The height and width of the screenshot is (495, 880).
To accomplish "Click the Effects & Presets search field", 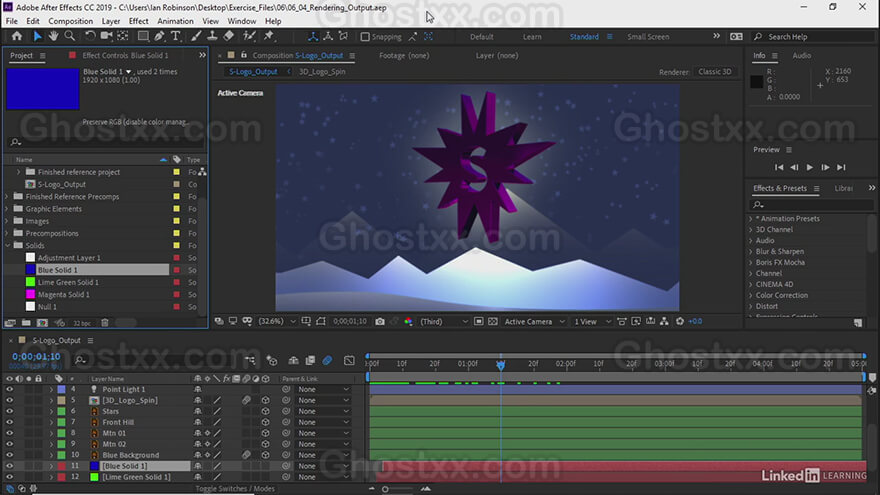I will tap(811, 205).
